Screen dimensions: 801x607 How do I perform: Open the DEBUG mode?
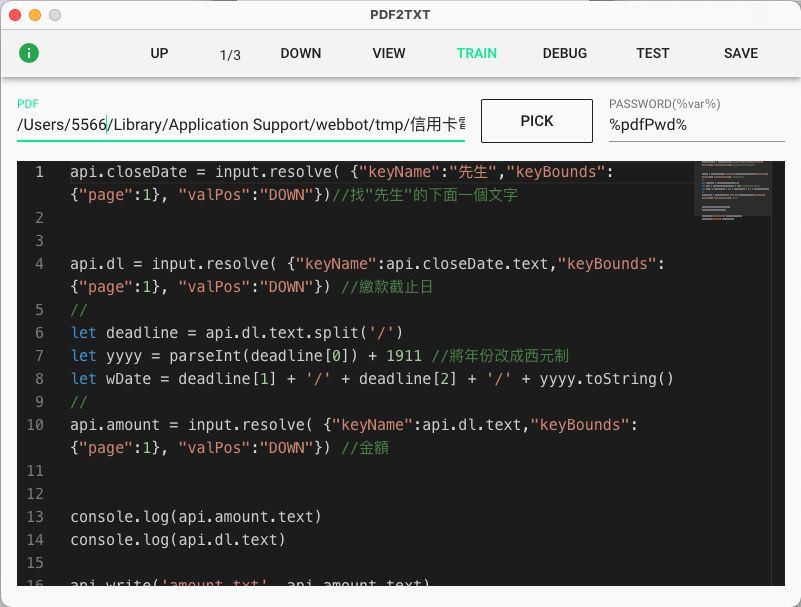point(565,53)
